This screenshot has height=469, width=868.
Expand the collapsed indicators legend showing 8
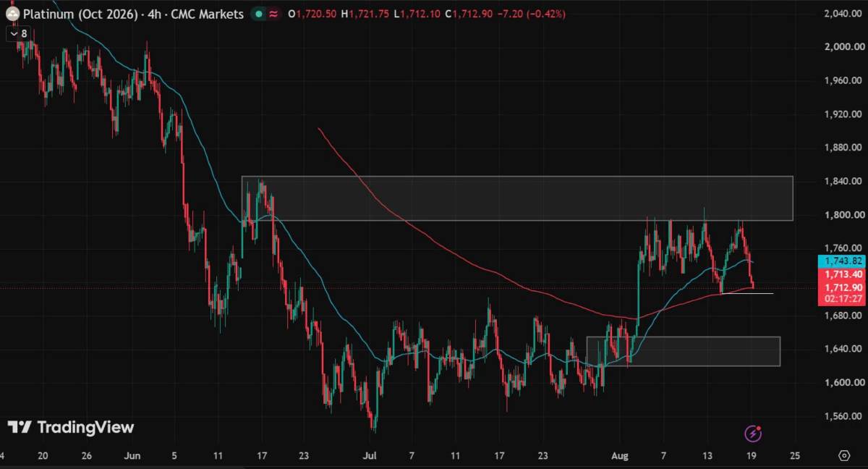pyautogui.click(x=17, y=33)
